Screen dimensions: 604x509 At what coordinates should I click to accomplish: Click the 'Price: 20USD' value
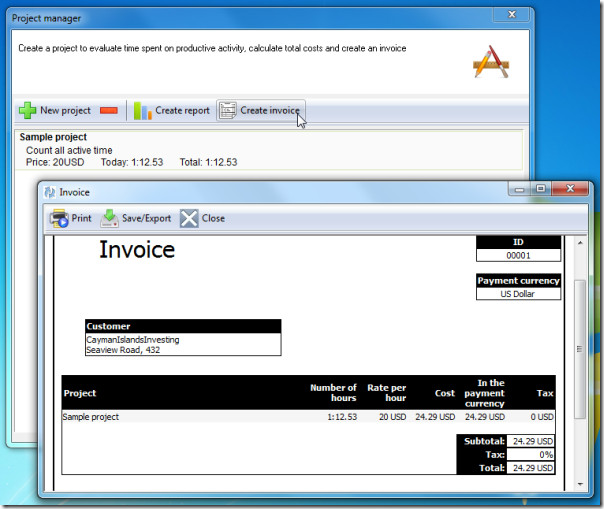(x=55, y=162)
